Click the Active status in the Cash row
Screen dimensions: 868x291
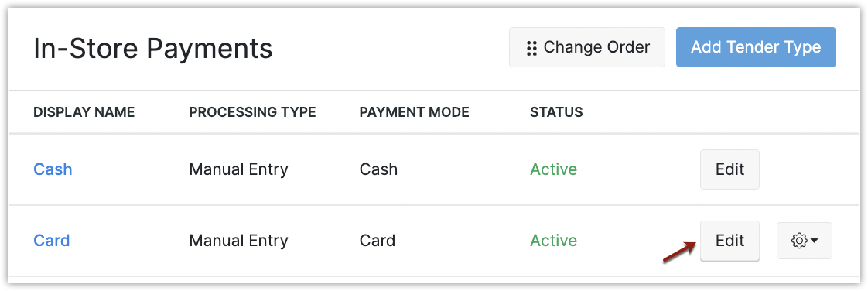click(x=554, y=169)
